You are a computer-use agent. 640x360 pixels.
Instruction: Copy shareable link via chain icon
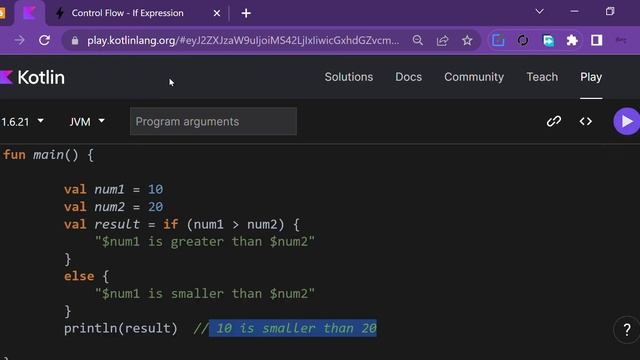pyautogui.click(x=554, y=121)
